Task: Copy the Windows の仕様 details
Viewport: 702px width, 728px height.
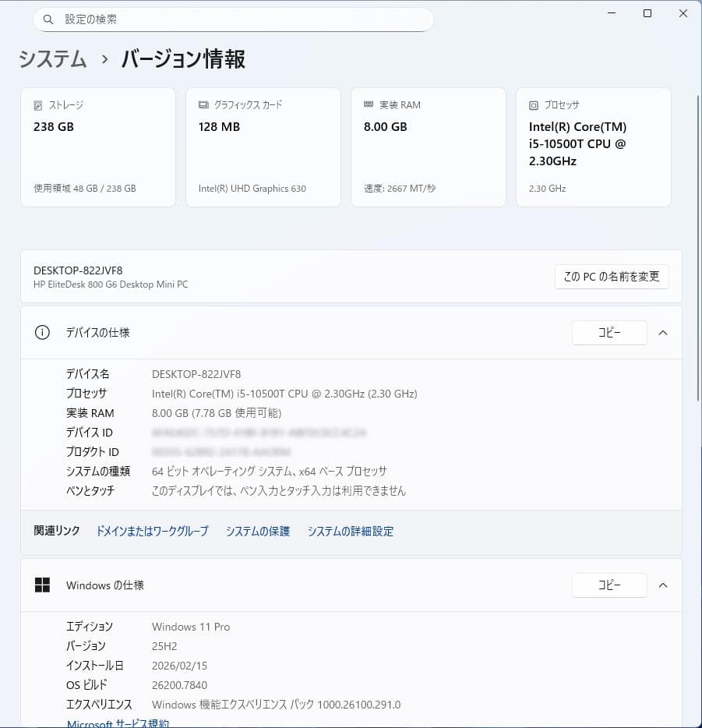Action: [x=609, y=585]
